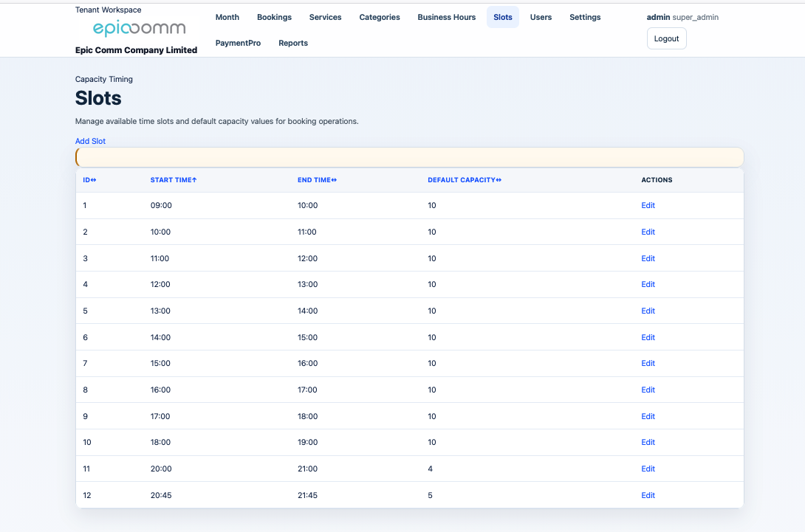This screenshot has width=805, height=532.
Task: Edit slot 12 starting at 20:45
Action: pyautogui.click(x=648, y=495)
